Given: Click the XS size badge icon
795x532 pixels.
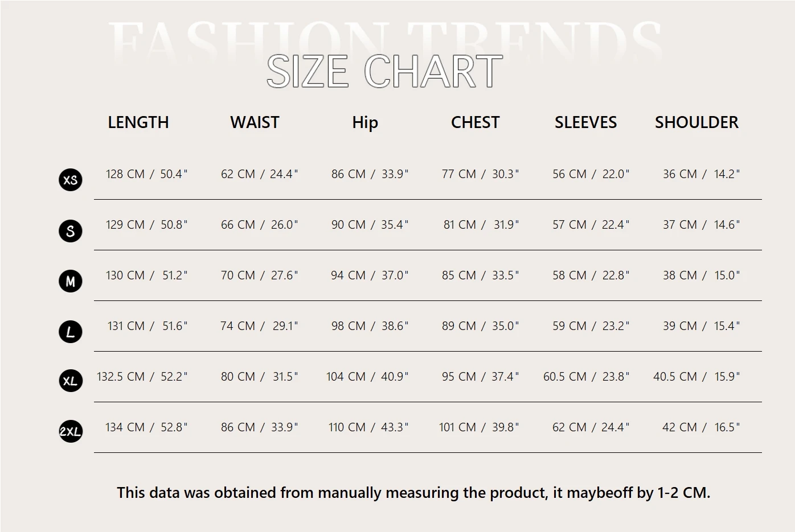Looking at the screenshot, I should point(71,180).
